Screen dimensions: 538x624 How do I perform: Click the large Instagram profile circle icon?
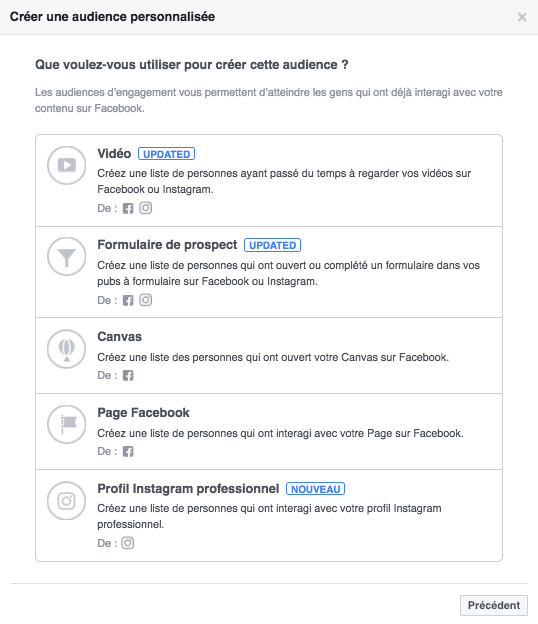tap(66, 501)
